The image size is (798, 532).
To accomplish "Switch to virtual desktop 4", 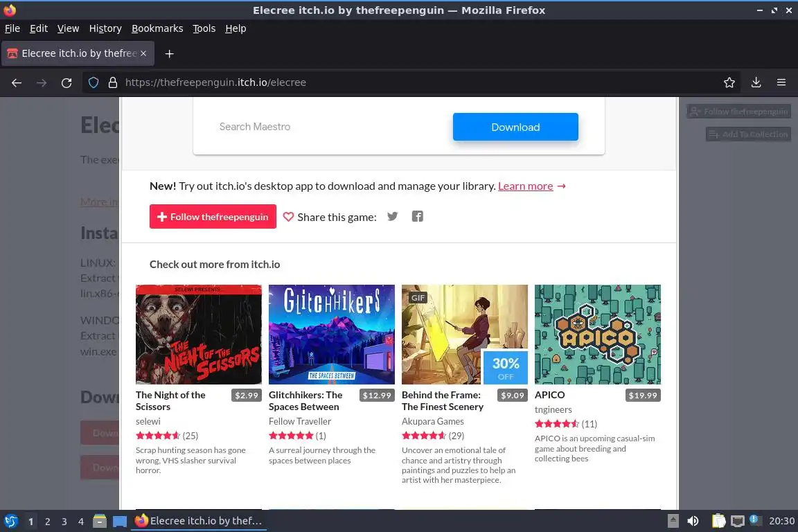I will (81, 522).
